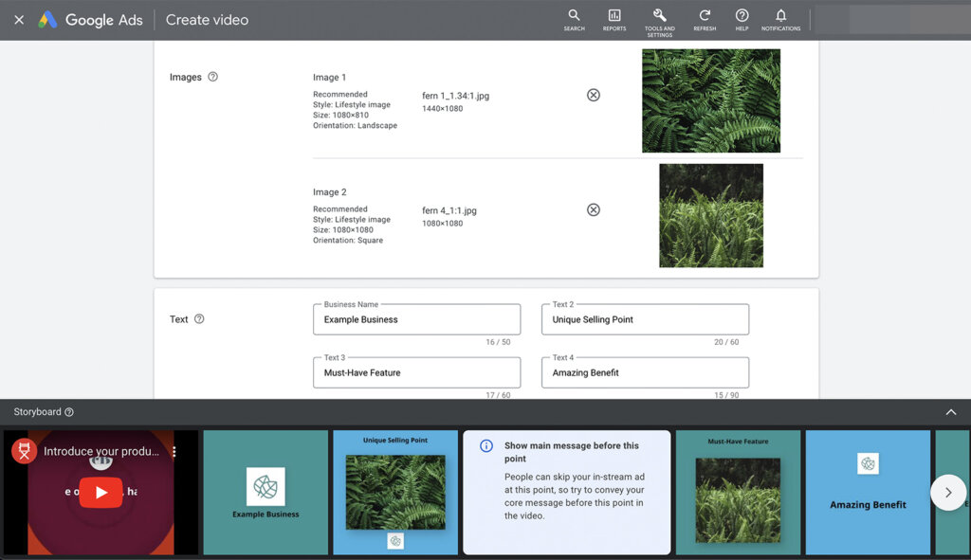Select the Amazing Benefit storyboard frame

868,493
